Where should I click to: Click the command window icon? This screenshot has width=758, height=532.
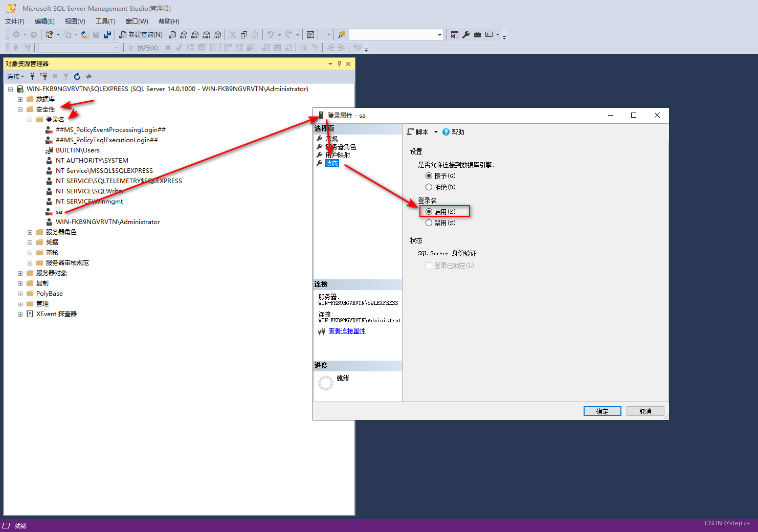[x=489, y=35]
